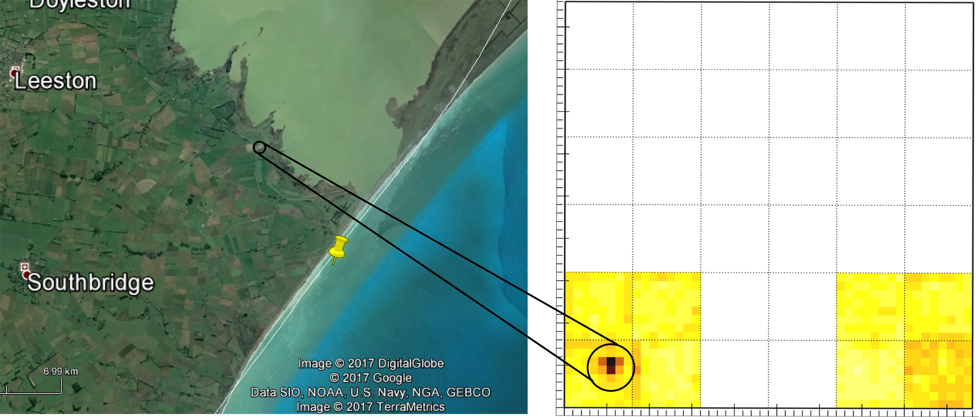
Task: Click the Data SIO, NOAA, U.S. Navy attribution
Action: 371,392
